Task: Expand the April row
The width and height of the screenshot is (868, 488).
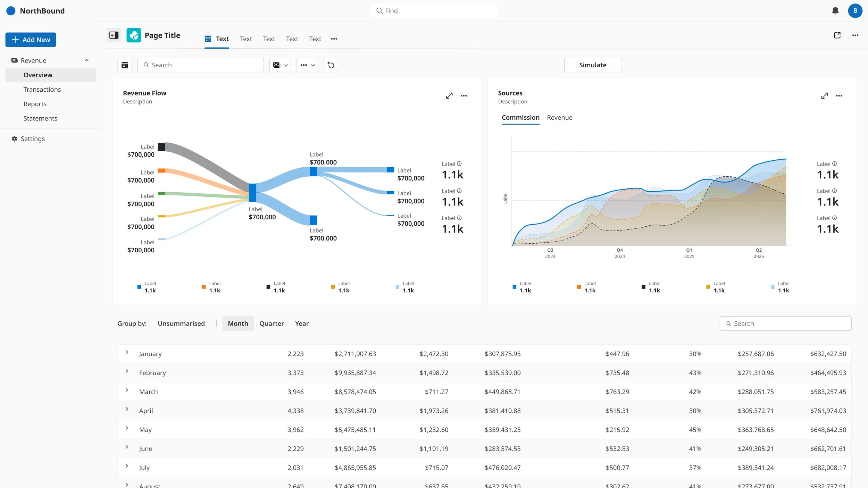Action: tap(127, 409)
